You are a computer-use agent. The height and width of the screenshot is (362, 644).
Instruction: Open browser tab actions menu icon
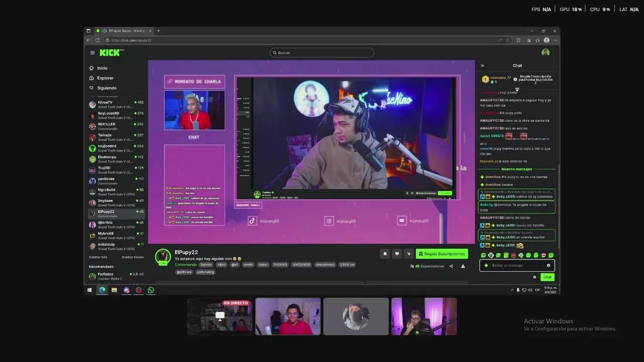click(x=89, y=31)
